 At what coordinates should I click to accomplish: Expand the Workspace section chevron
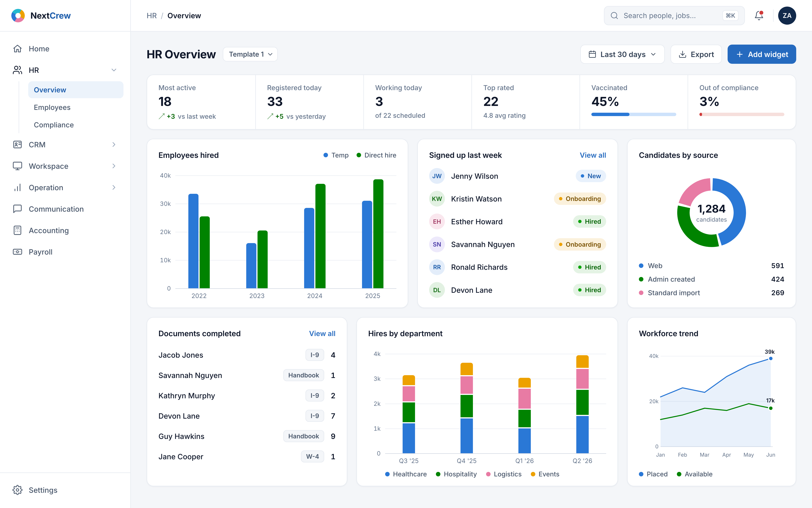[x=114, y=166]
